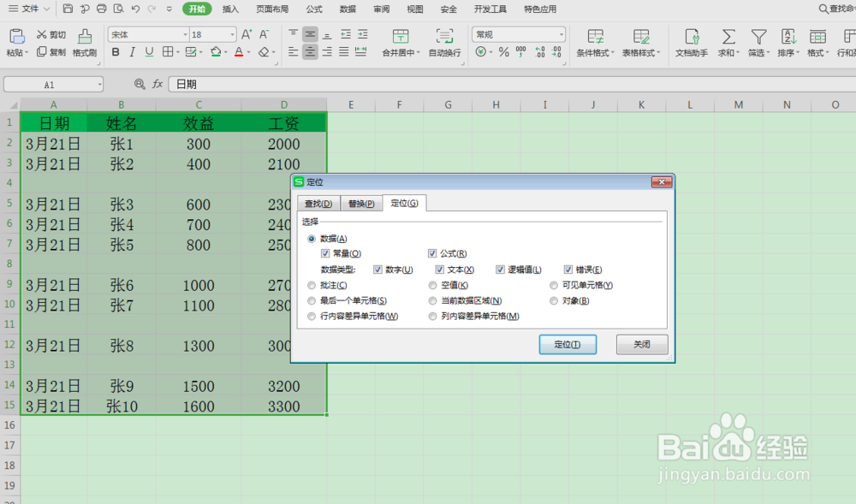Open Table Style (表格样式) icon
The image size is (856, 504).
click(641, 37)
